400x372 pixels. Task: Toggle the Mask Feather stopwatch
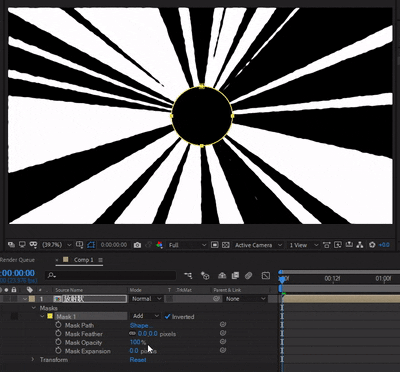pyautogui.click(x=59, y=334)
